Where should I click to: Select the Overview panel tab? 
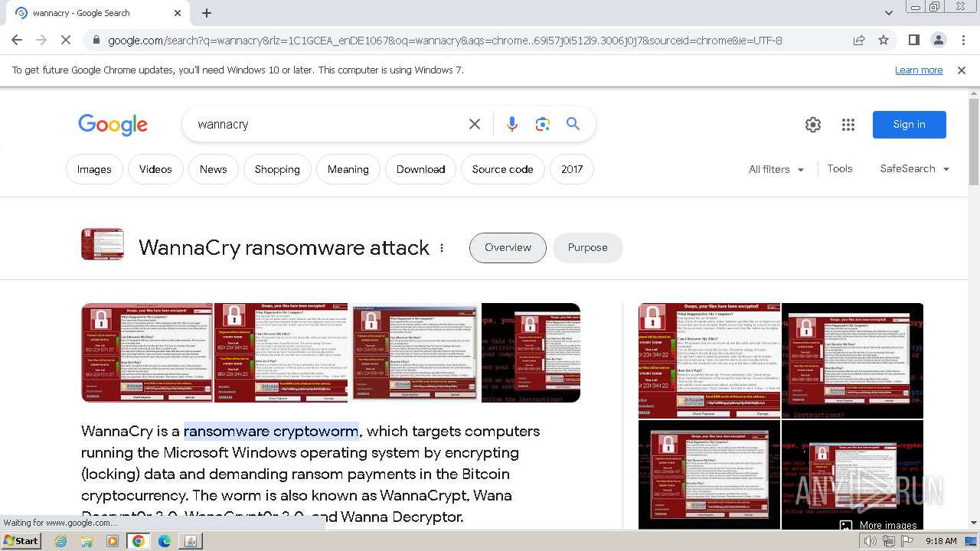pos(508,247)
